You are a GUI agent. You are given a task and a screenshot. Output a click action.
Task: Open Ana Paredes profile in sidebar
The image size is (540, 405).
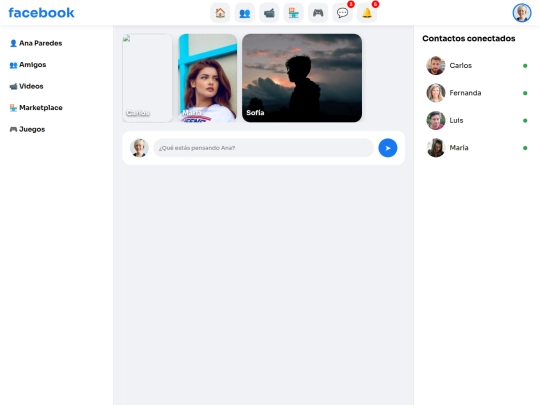[36, 43]
